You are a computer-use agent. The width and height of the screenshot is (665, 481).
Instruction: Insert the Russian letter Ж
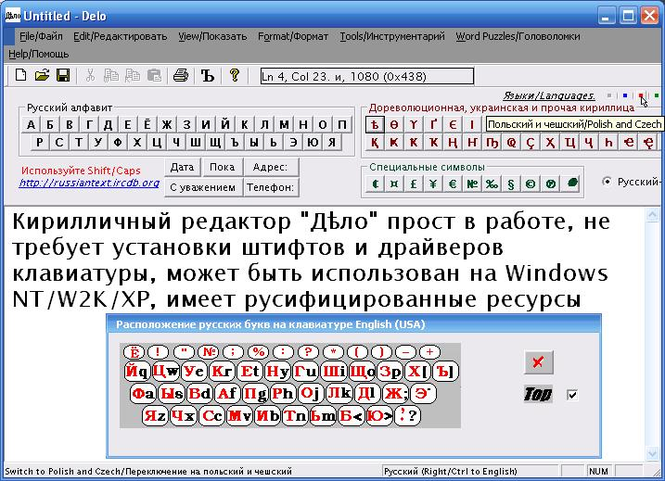pos(167,124)
